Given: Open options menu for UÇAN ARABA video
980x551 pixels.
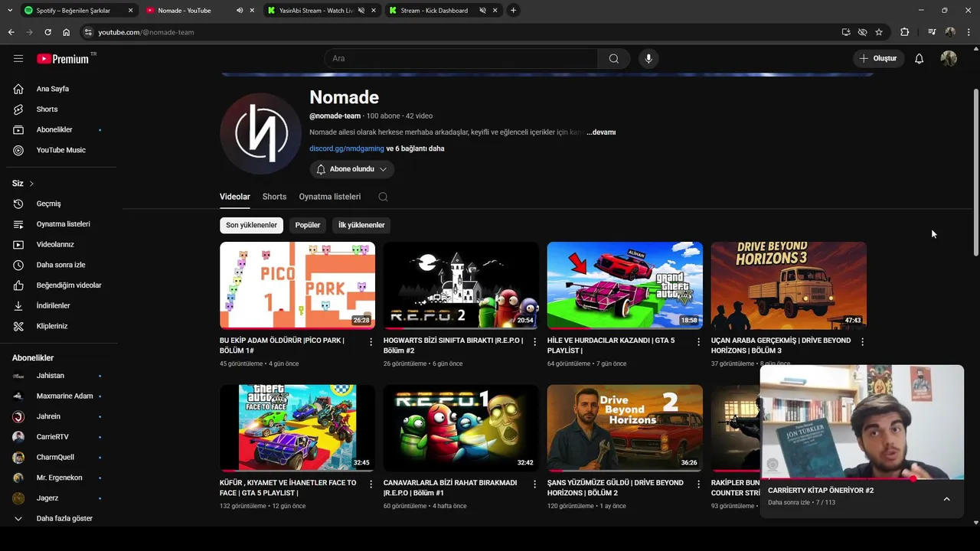Looking at the screenshot, I should (862, 342).
